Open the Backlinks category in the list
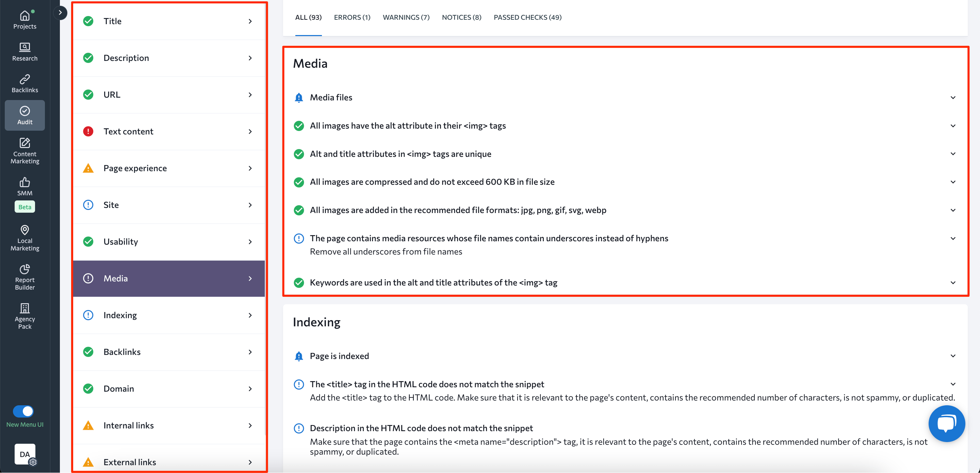The height and width of the screenshot is (473, 980). point(168,352)
